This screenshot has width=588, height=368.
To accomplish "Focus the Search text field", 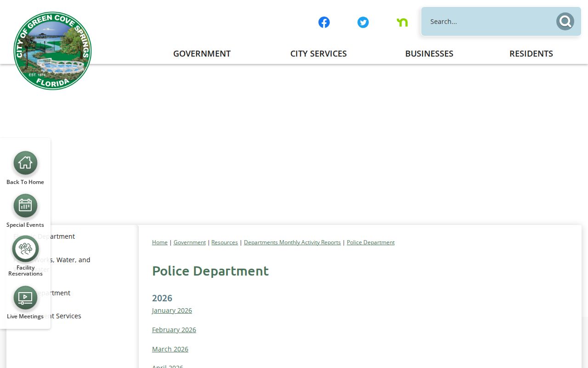I will (489, 21).
